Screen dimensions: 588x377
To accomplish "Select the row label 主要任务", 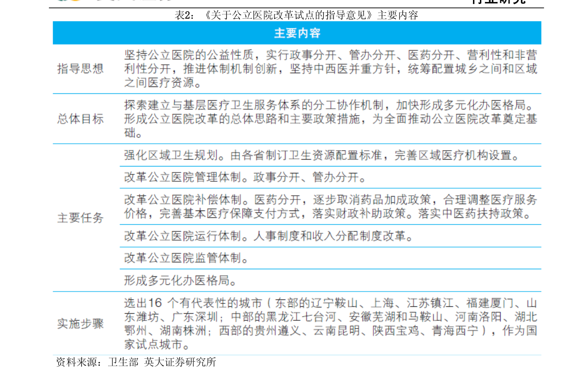I will (80, 217).
